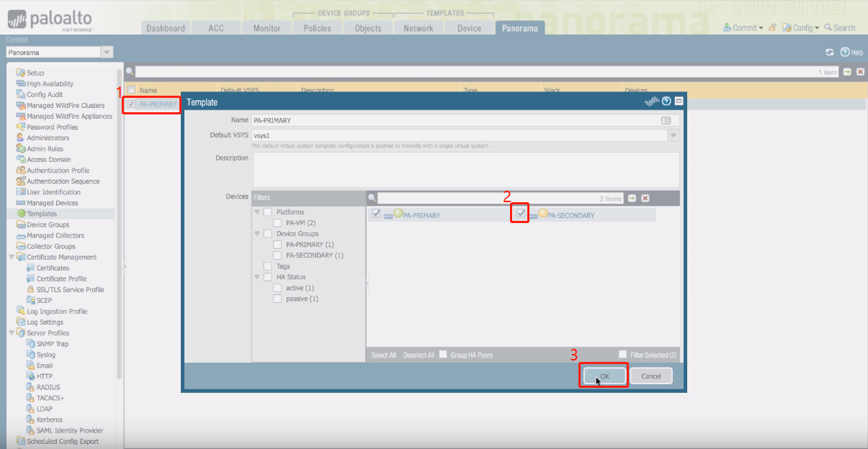Screen dimensions: 868x449
Task: Enable the Group HA Peers checkbox
Action: pyautogui.click(x=444, y=355)
